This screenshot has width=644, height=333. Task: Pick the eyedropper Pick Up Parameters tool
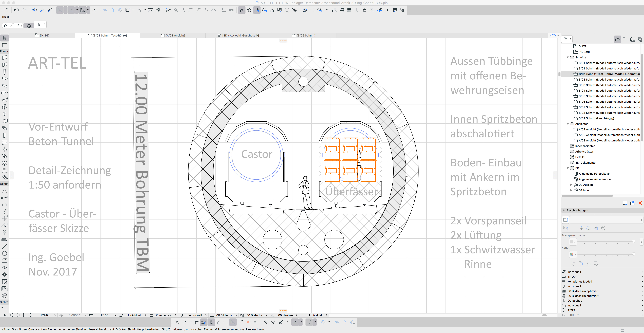[x=42, y=10]
